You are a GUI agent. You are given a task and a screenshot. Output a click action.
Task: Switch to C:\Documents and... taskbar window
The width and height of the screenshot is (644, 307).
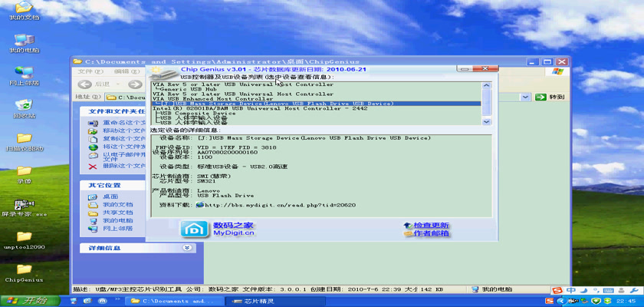(175, 302)
